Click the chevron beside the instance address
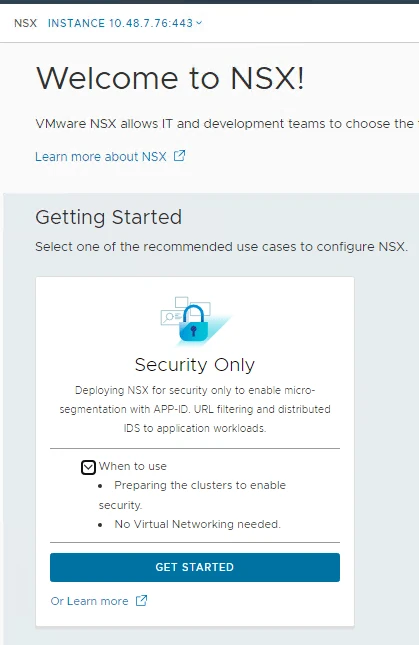 click(199, 23)
